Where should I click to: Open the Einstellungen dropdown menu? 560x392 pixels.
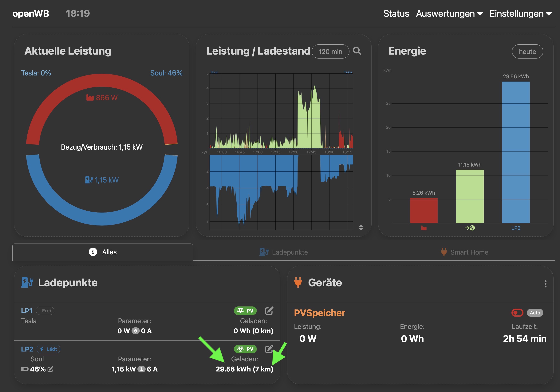point(520,14)
